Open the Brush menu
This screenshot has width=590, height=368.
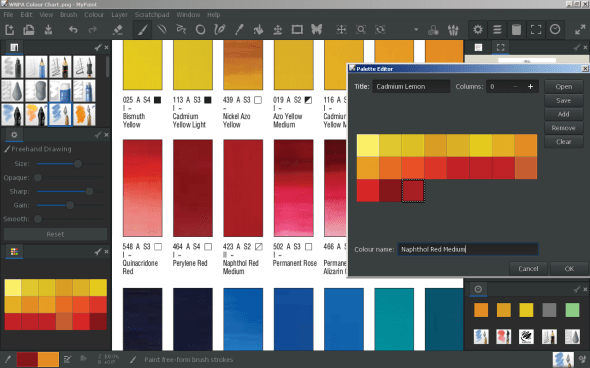pos(68,15)
